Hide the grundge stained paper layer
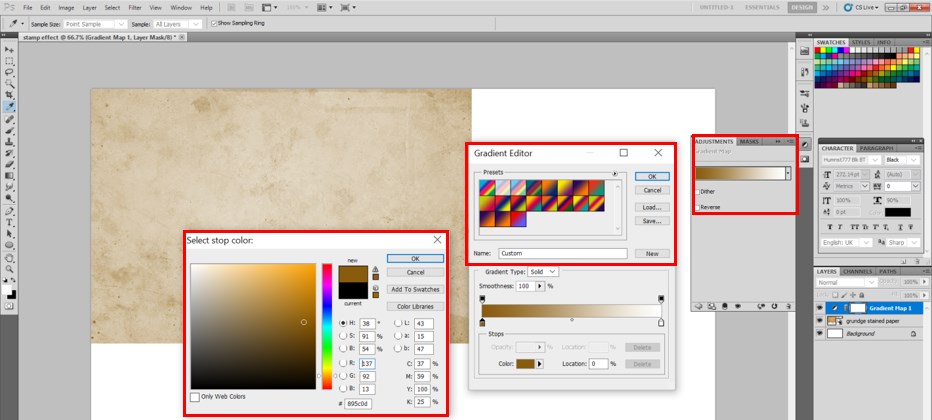The height and width of the screenshot is (420, 932). pos(820,321)
